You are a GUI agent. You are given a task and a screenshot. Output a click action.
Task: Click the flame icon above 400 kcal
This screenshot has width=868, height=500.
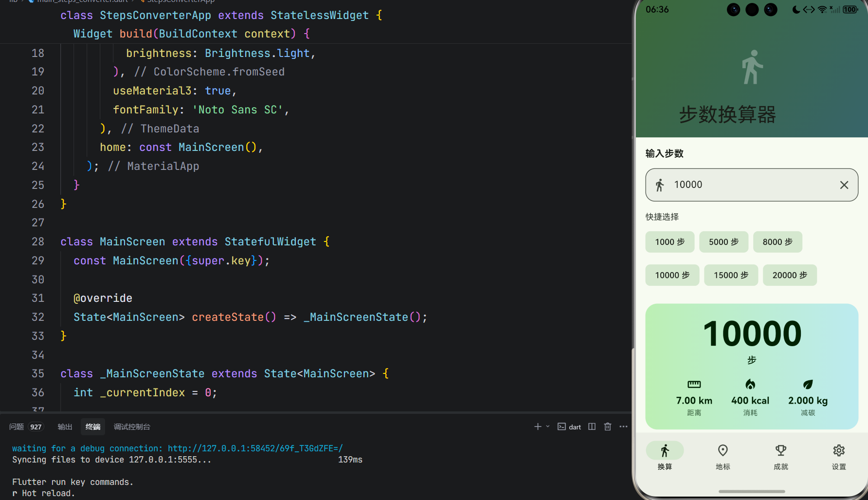point(750,385)
